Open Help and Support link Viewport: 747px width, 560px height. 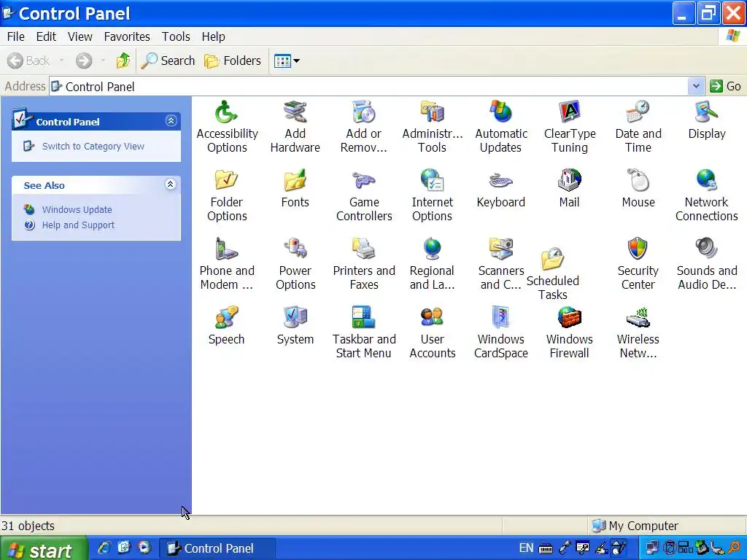click(78, 225)
